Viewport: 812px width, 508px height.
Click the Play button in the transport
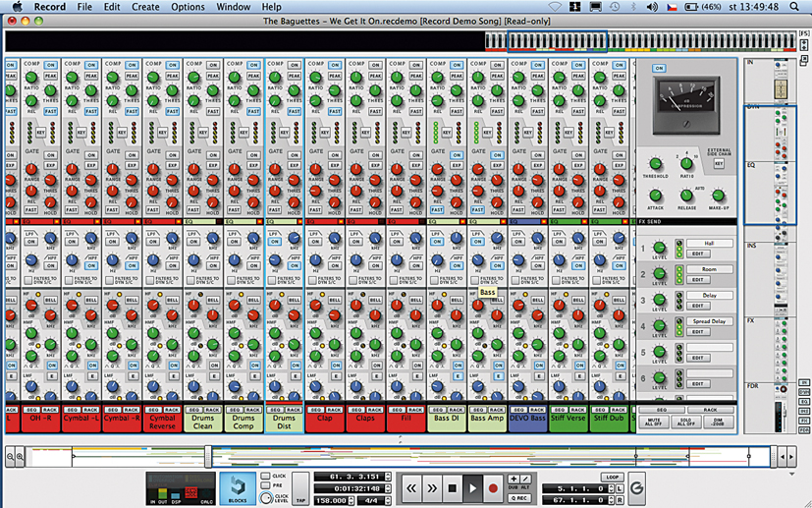tap(472, 487)
